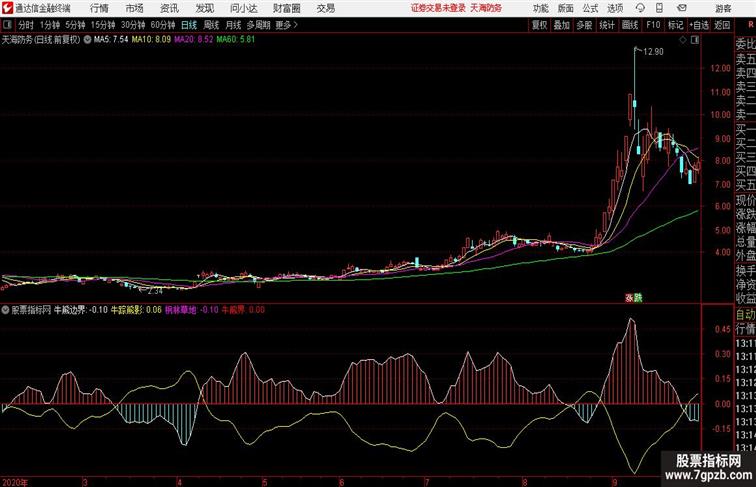The height and width of the screenshot is (487, 756).
Task: Open the 资讯 menu
Action: [169, 8]
